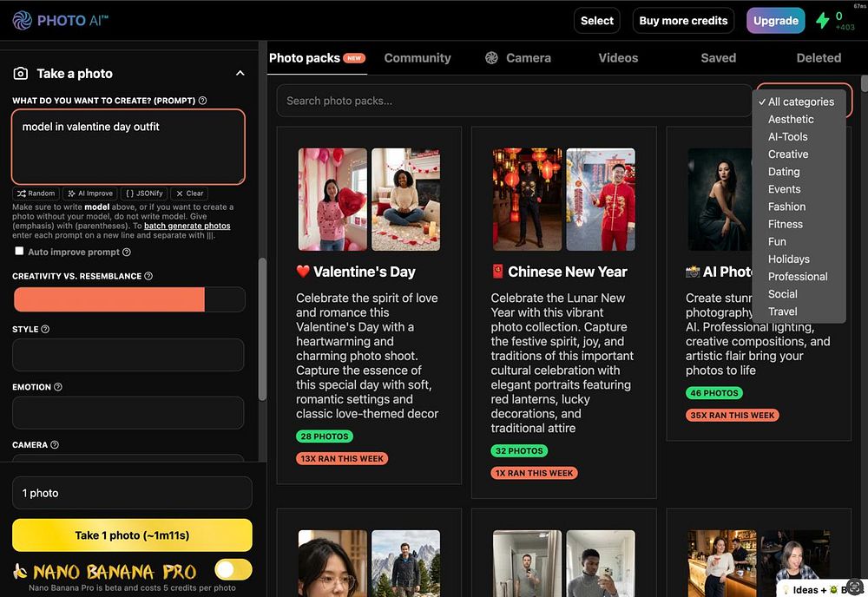
Task: Switch to the Community tab
Action: [x=418, y=57]
